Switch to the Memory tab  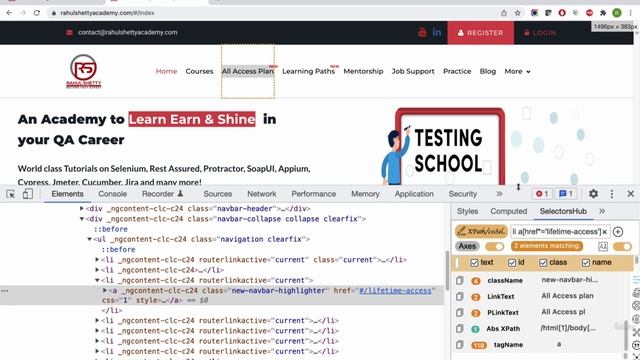365,194
